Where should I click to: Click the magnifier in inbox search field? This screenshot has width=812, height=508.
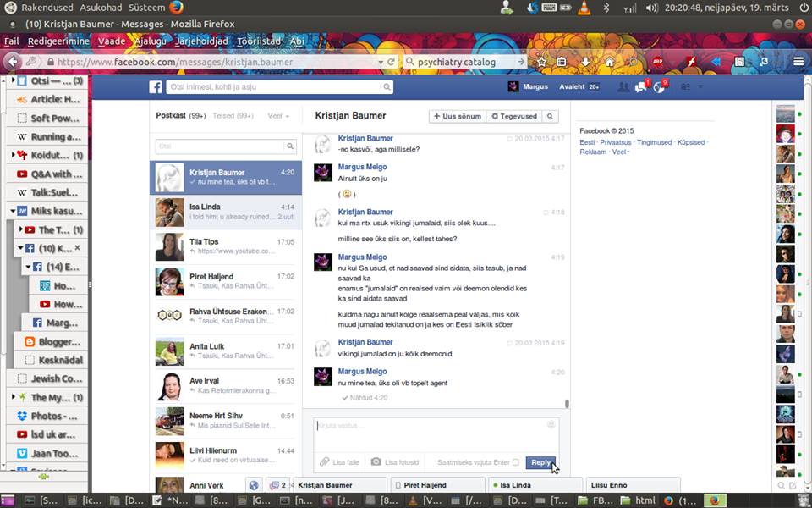coord(290,146)
